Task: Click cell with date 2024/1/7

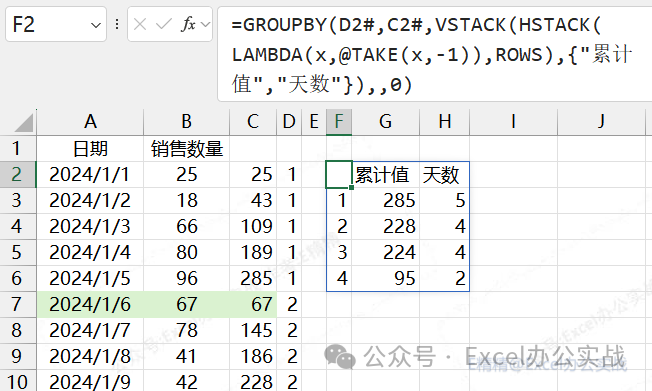Action: (90, 331)
